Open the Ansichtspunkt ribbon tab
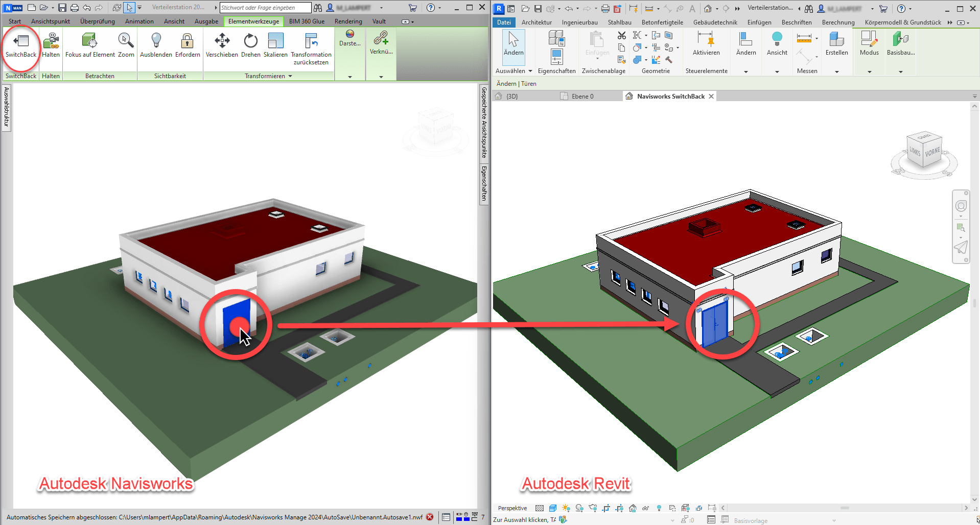This screenshot has width=980, height=525. point(51,21)
